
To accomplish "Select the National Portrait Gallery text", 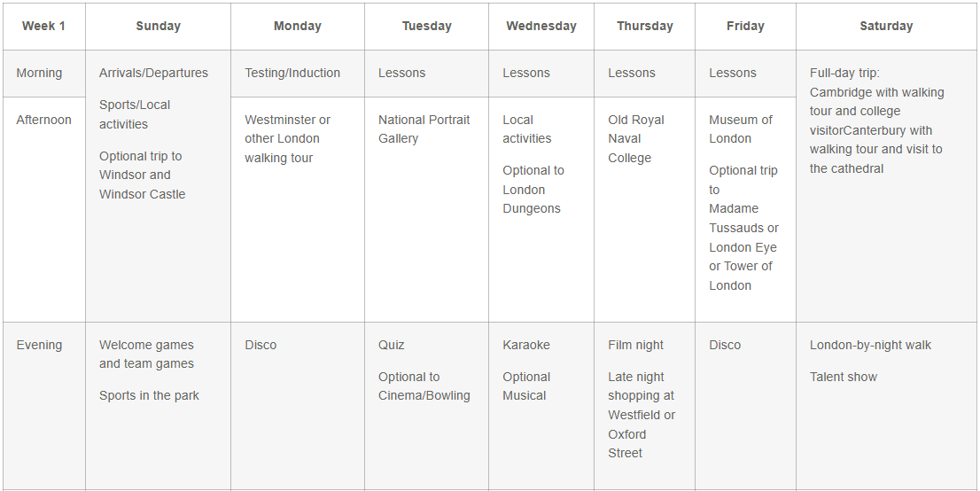I will point(424,129).
